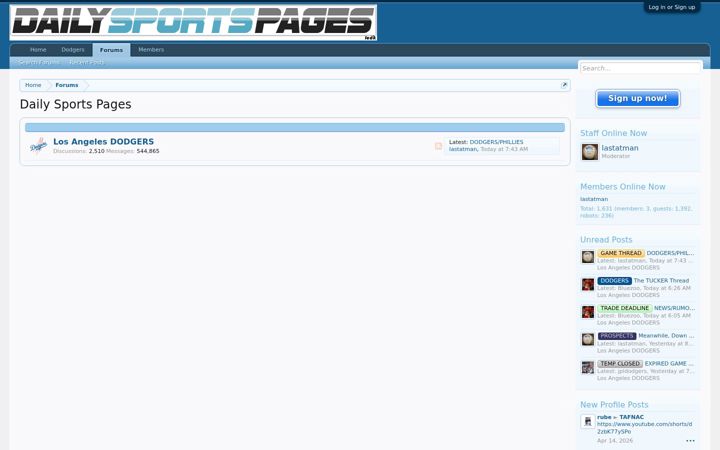The image size is (720, 450).
Task: Open avatar beside TEMP CLOSED unread post
Action: click(x=588, y=367)
